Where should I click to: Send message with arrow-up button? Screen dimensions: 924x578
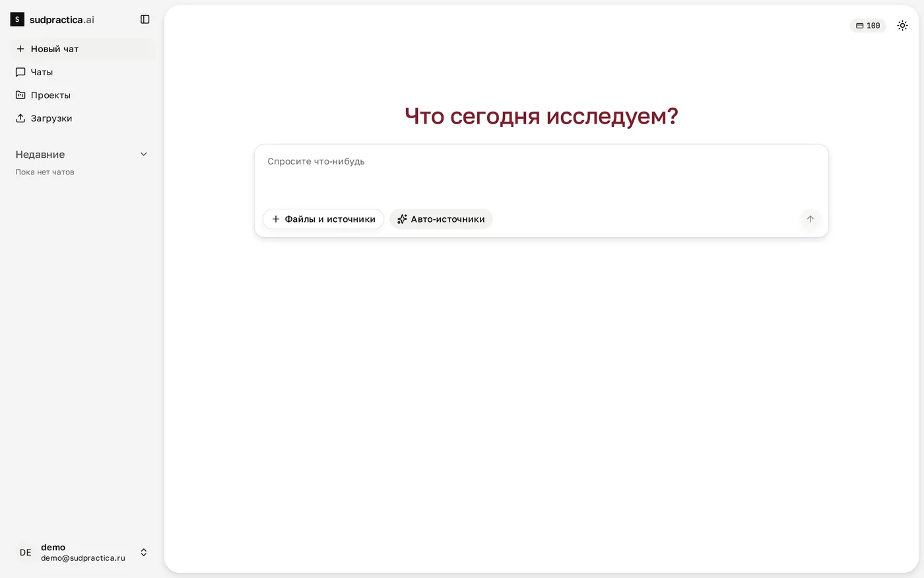[x=810, y=219]
